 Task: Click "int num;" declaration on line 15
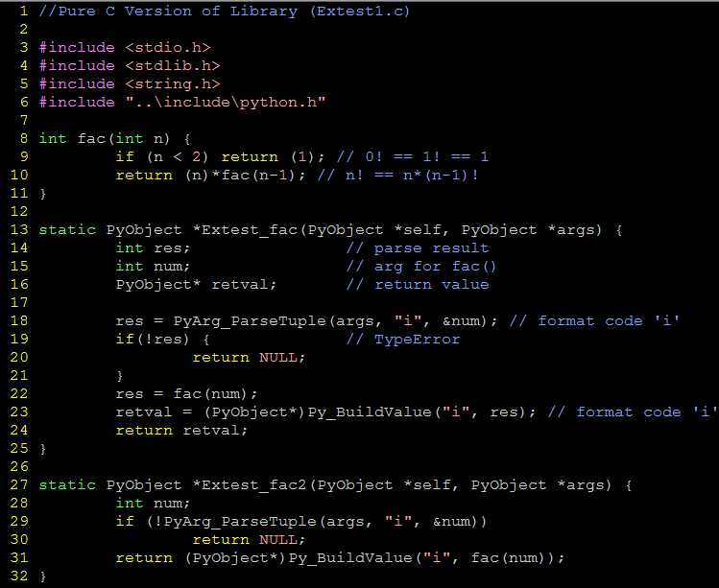pos(153,267)
